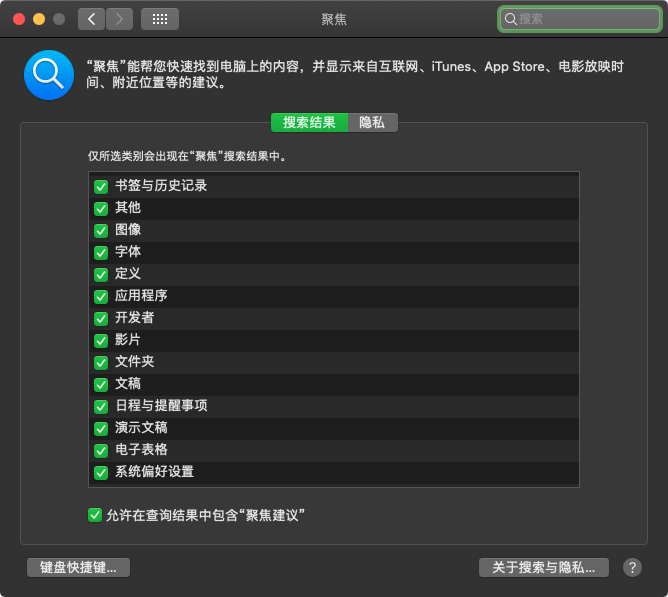Show all preferences grid button
Viewport: 668px width, 597px height.
(160, 19)
